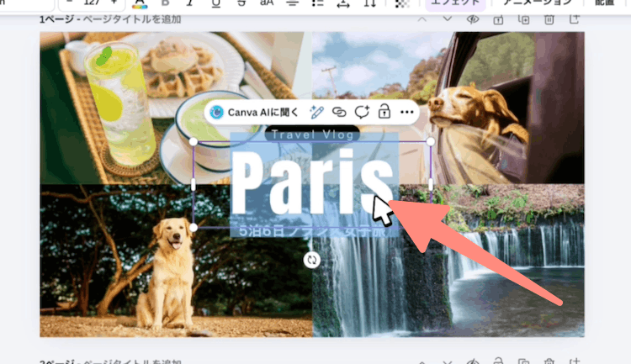631x364 pixels.
Task: Open the three-dot more options menu
Action: [407, 112]
